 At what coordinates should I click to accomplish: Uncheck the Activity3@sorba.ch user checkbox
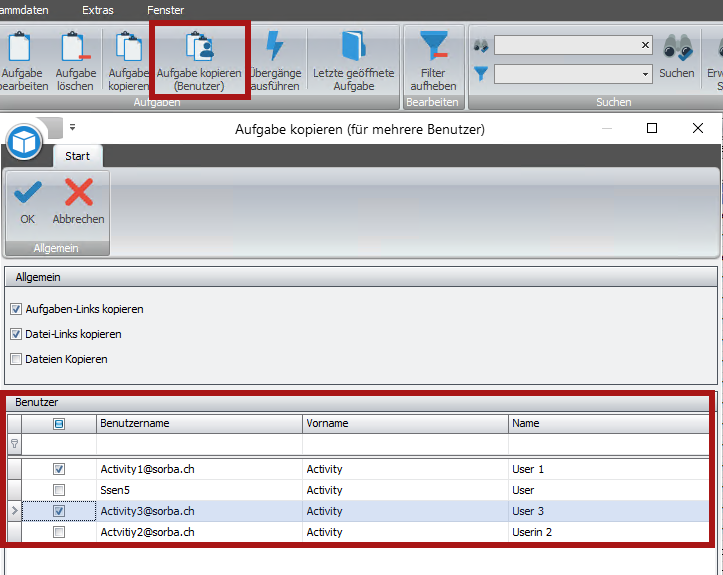(x=59, y=511)
